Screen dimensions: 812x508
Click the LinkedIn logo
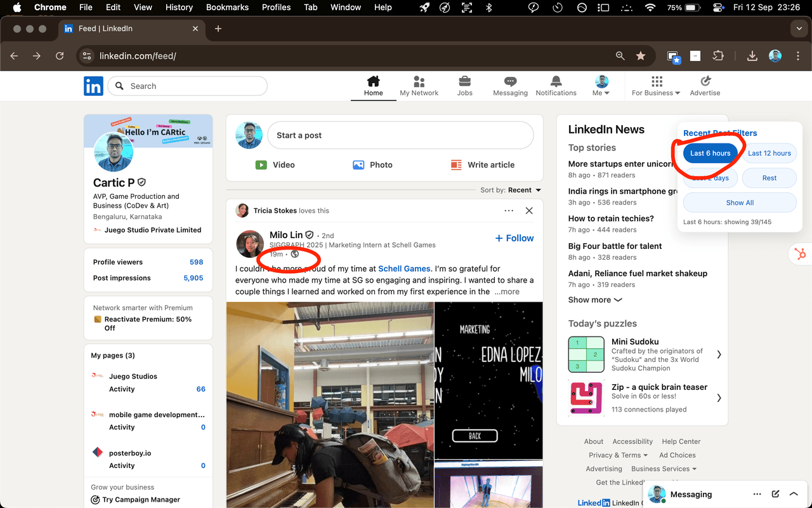[93, 86]
